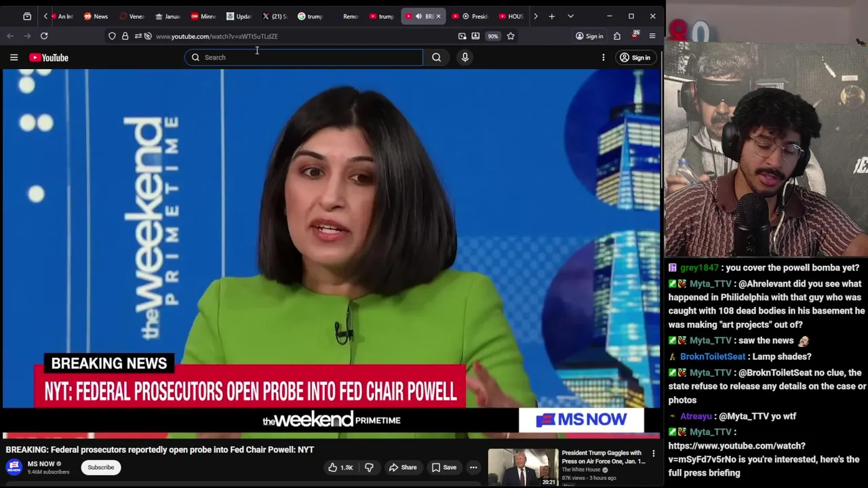
Task: Like the video with thumbs up
Action: coord(340,467)
